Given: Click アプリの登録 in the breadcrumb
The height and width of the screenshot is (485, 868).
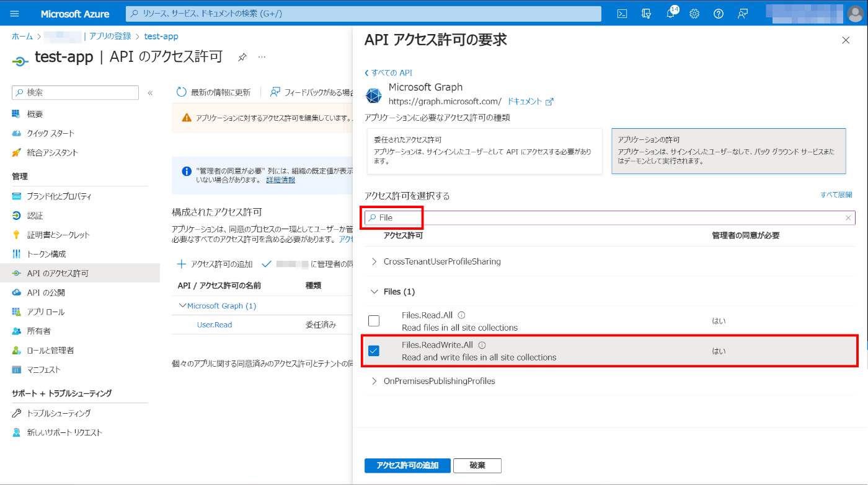Looking at the screenshot, I should 110,37.
